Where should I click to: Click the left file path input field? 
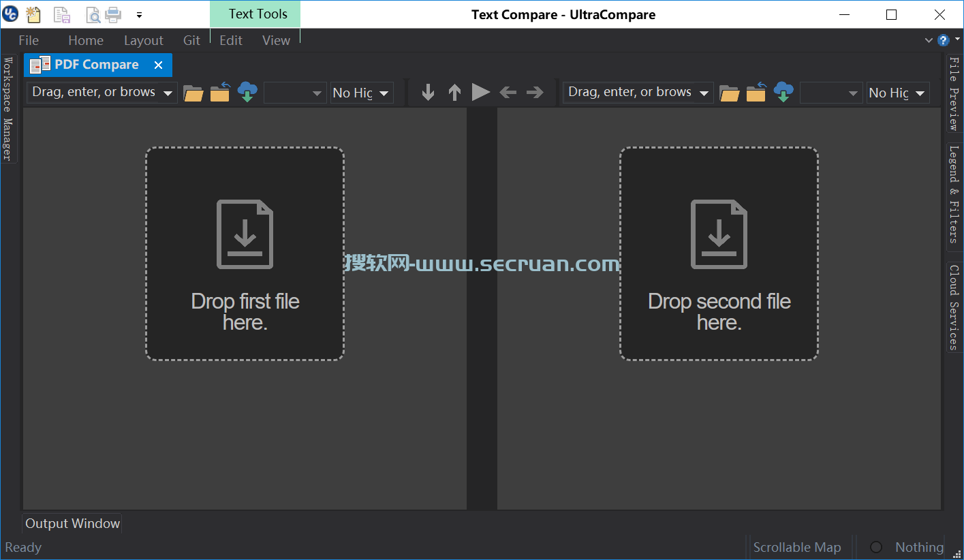94,92
